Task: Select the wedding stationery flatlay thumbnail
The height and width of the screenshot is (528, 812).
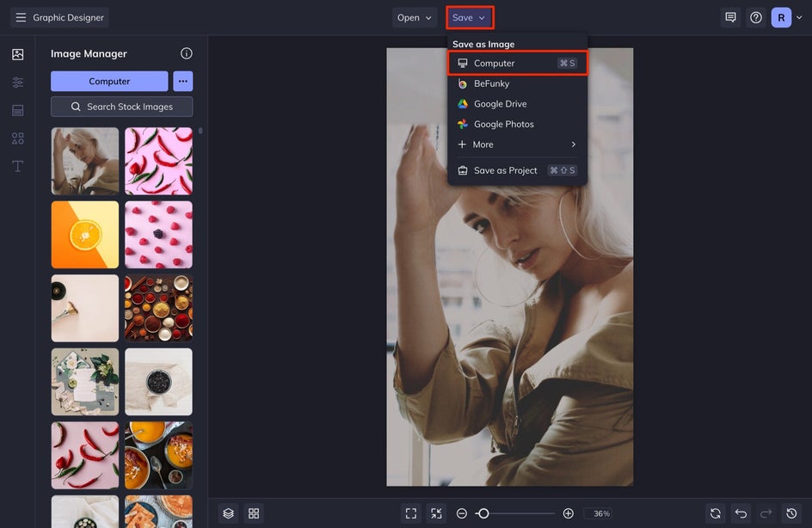Action: pyautogui.click(x=85, y=382)
